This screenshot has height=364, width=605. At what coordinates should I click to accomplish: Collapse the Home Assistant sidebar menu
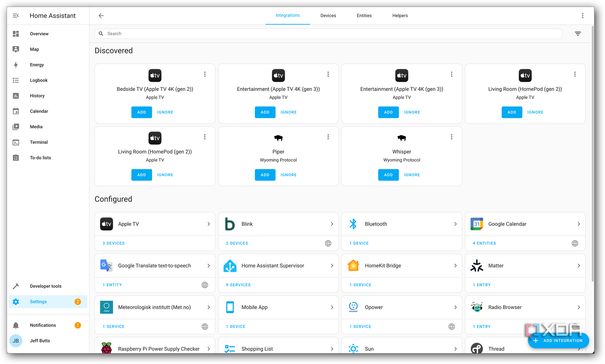16,16
